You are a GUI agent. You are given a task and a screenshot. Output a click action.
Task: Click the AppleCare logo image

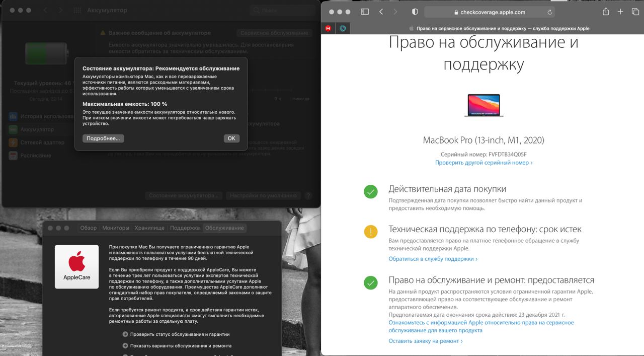76,267
